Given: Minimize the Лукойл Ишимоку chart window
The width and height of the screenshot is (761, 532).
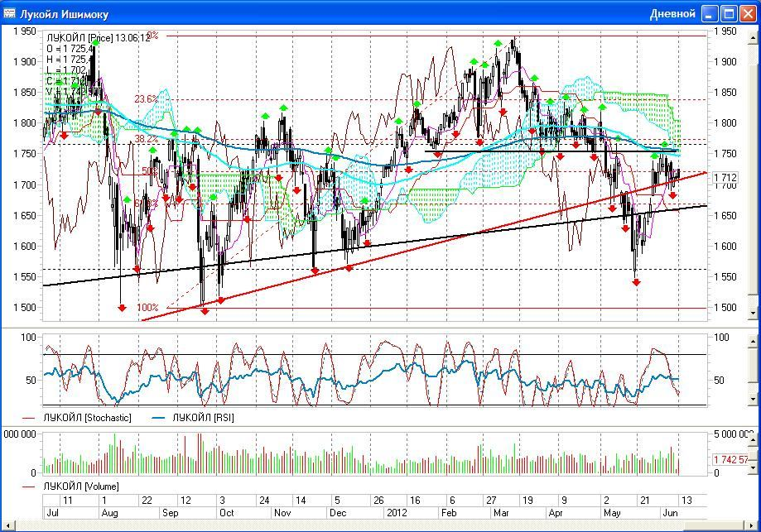Looking at the screenshot, I should click(x=710, y=14).
